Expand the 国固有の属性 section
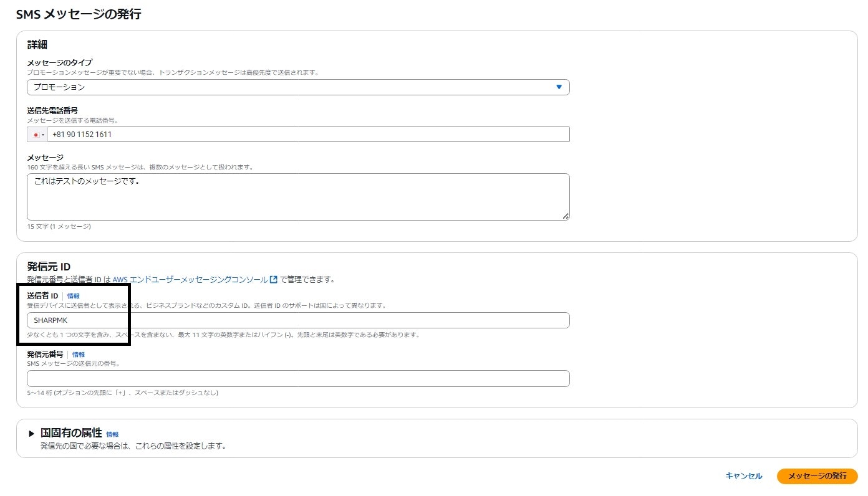The height and width of the screenshot is (496, 868). (32, 434)
